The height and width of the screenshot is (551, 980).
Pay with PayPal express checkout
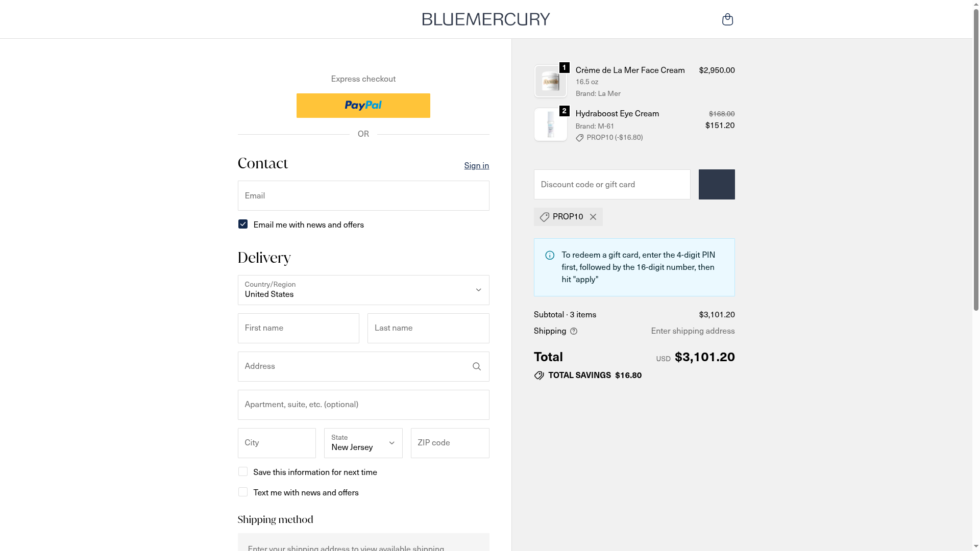(x=363, y=106)
